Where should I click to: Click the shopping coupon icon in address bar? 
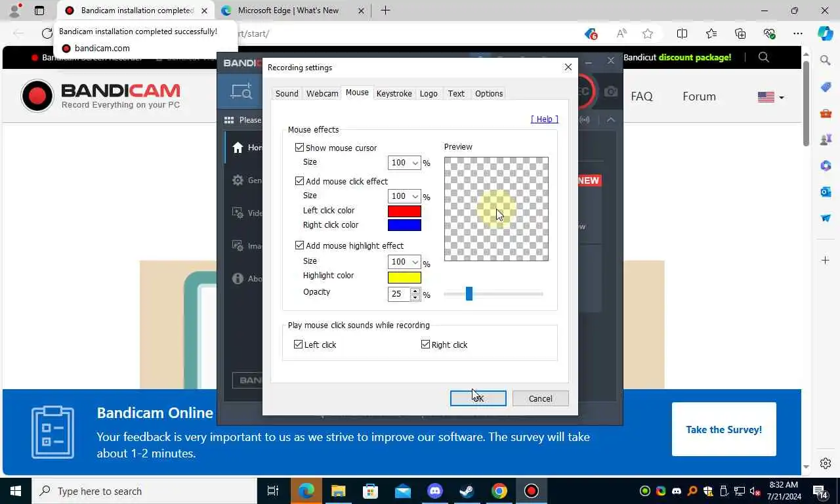[x=591, y=33]
